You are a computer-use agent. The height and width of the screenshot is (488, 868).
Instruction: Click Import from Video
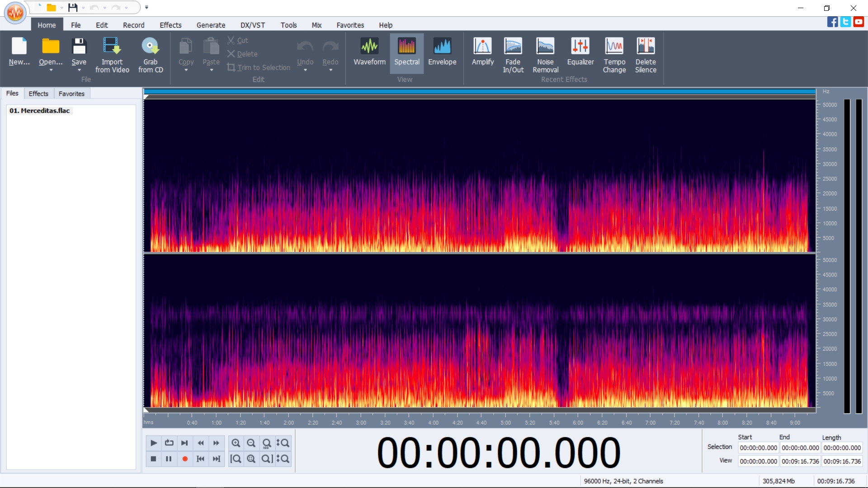coord(112,54)
